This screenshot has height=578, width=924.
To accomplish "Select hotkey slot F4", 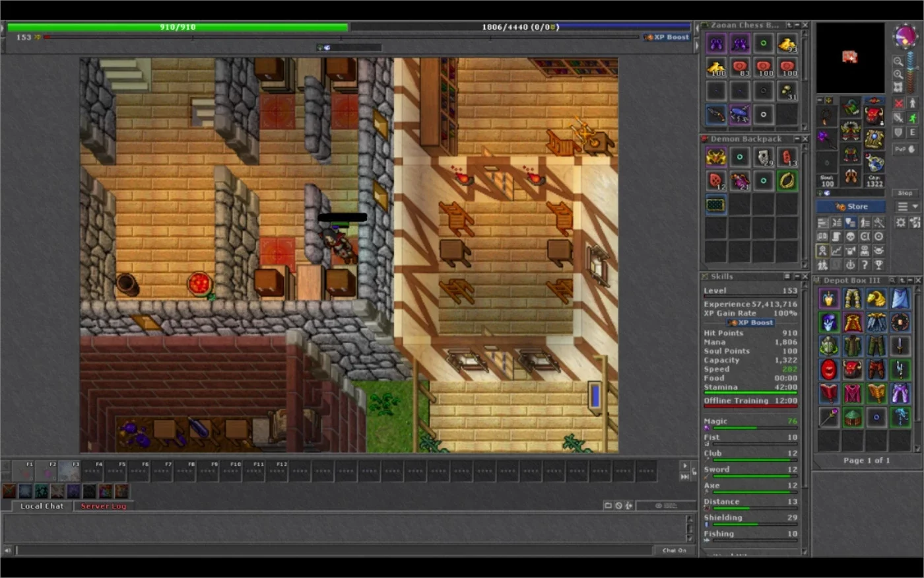I will coord(93,471).
